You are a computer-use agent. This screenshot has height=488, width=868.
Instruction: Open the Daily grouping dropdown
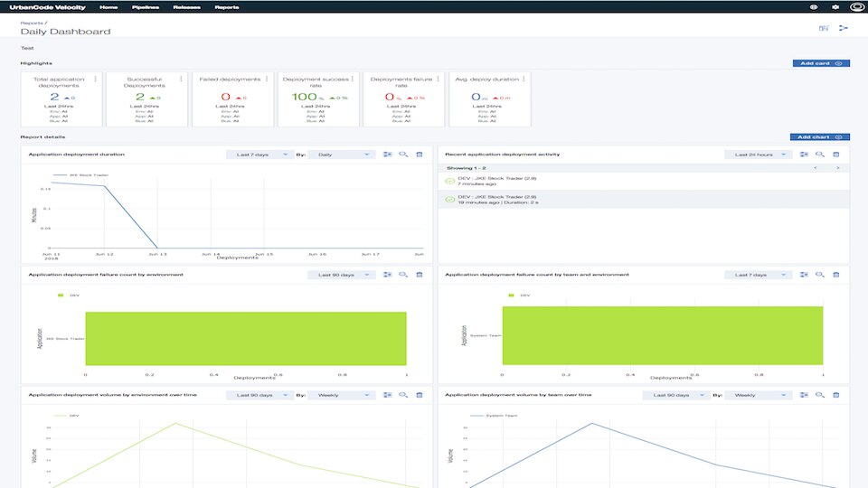tap(341, 155)
